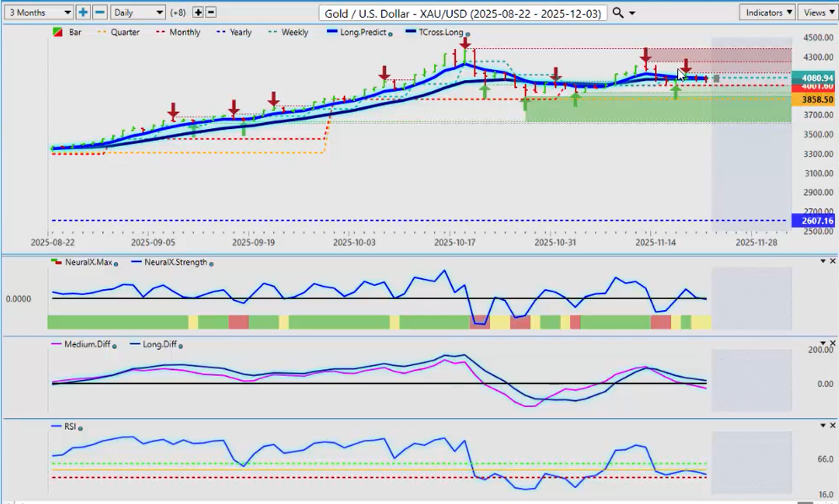Click the NeuralX.Strength legend label

175,263
